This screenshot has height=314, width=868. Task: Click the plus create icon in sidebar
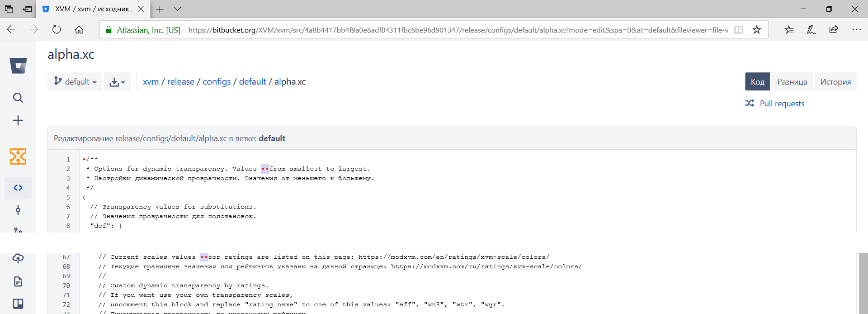pos(18,120)
